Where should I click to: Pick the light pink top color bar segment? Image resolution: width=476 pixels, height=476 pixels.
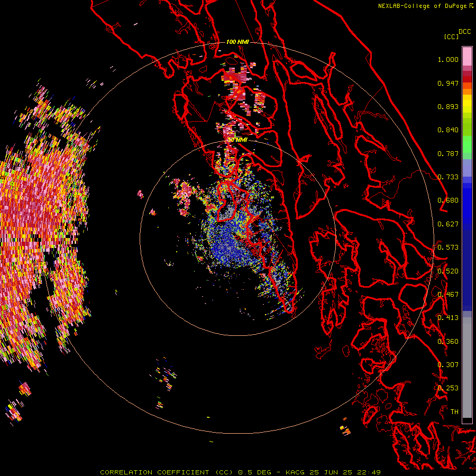point(467,56)
